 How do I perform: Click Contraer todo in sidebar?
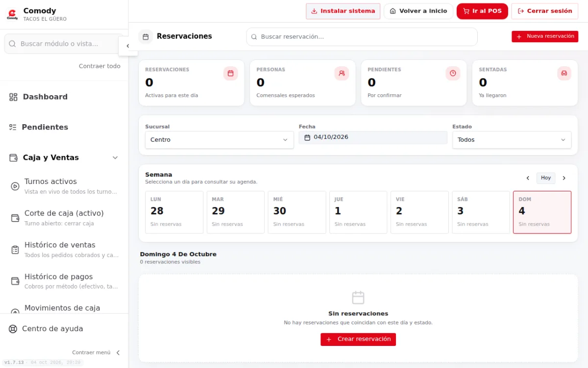(x=99, y=66)
